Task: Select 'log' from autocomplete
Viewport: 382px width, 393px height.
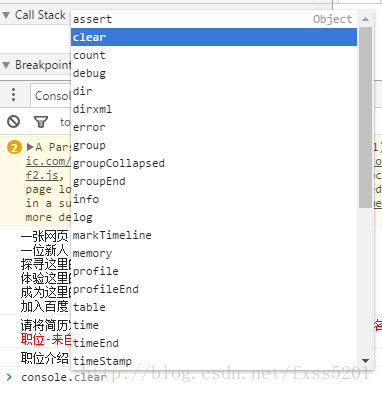Action: click(214, 217)
